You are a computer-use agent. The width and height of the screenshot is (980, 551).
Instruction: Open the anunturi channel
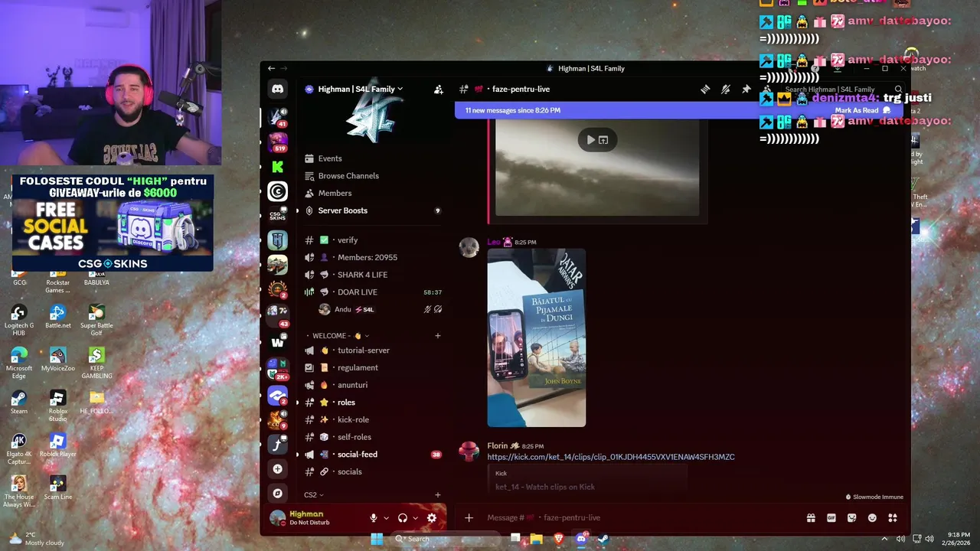(371, 385)
